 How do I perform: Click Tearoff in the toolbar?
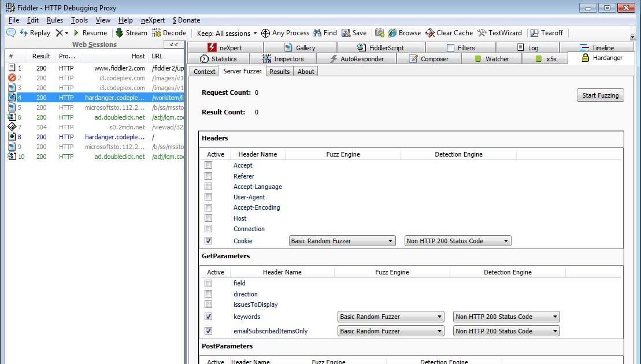pyautogui.click(x=547, y=33)
